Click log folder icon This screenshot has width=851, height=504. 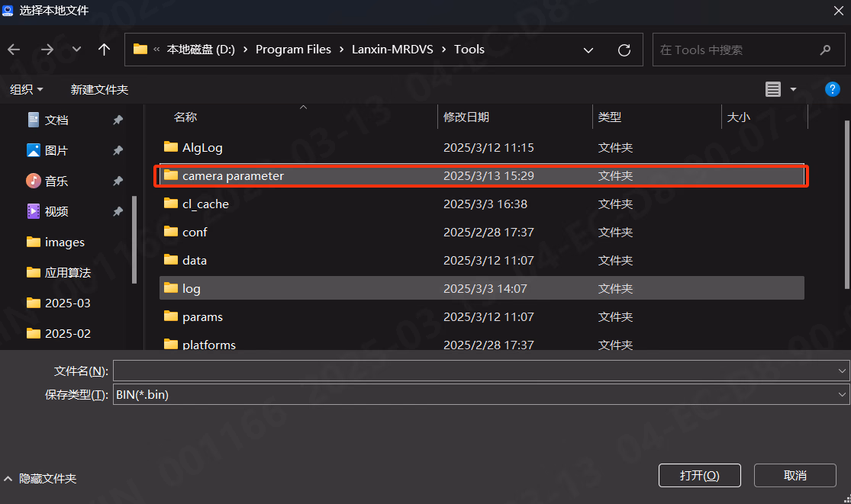click(171, 287)
